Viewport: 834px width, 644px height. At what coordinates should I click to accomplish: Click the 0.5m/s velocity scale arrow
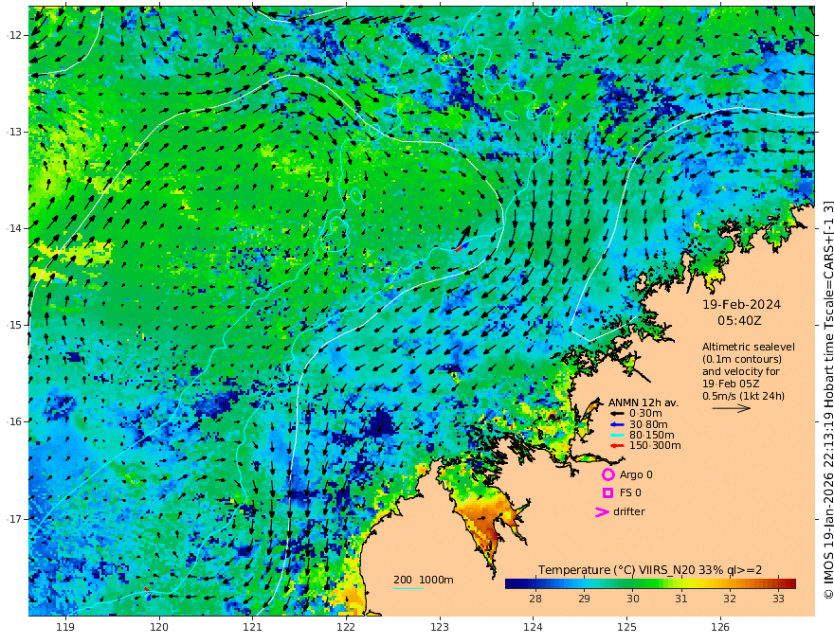pos(732,408)
